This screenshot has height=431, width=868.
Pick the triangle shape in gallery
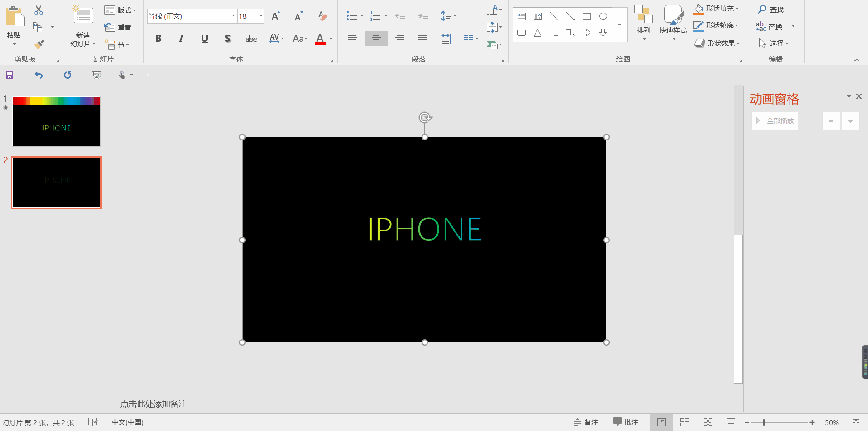(x=538, y=33)
